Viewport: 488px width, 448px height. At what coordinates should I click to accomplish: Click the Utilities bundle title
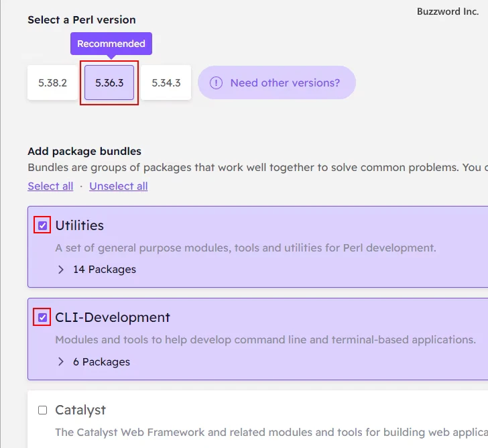(79, 225)
